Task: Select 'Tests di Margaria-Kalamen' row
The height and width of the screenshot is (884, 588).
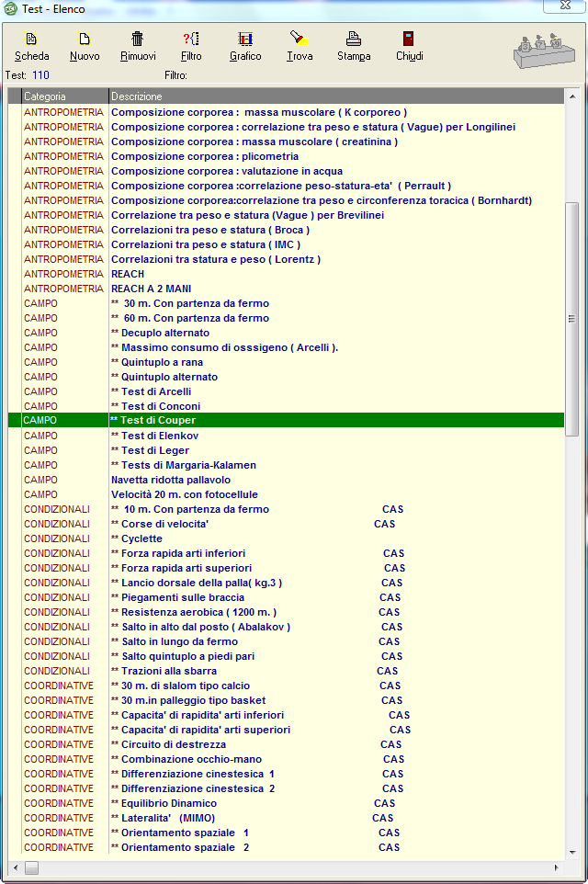Action: coord(286,465)
